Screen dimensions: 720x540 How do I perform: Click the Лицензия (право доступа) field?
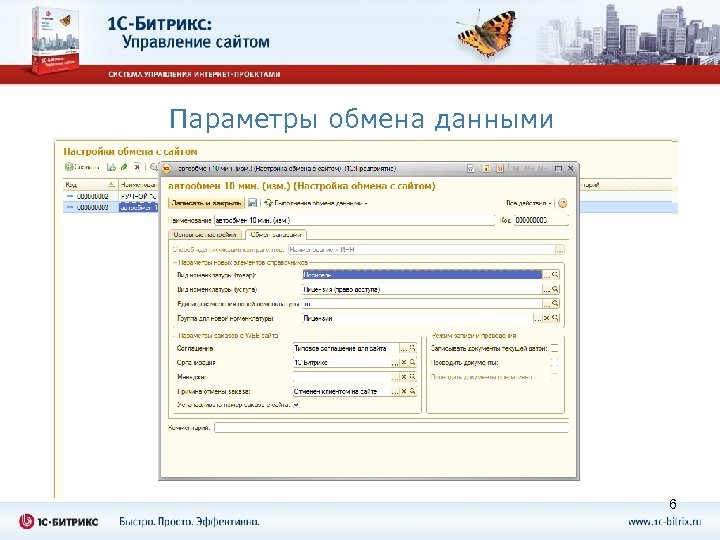point(422,289)
